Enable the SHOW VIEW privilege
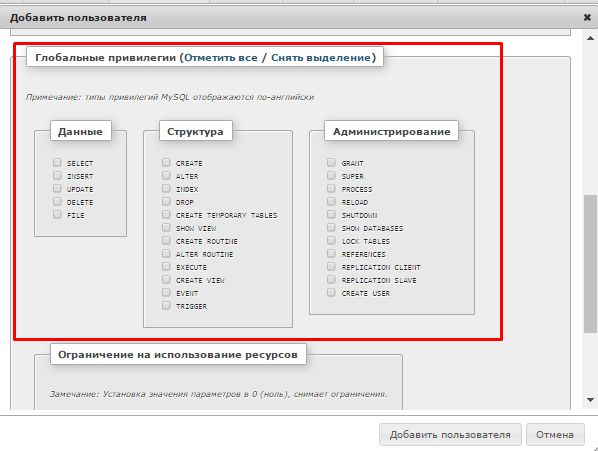 click(166, 228)
